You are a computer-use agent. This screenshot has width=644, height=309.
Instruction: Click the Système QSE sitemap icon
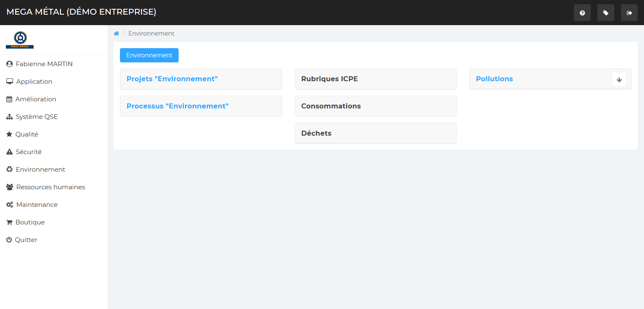(x=9, y=117)
